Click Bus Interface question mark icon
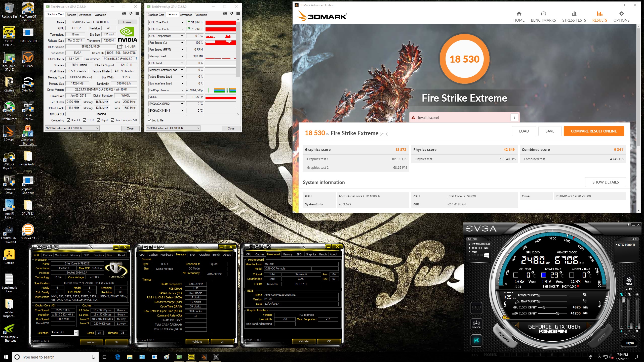 (x=136, y=59)
